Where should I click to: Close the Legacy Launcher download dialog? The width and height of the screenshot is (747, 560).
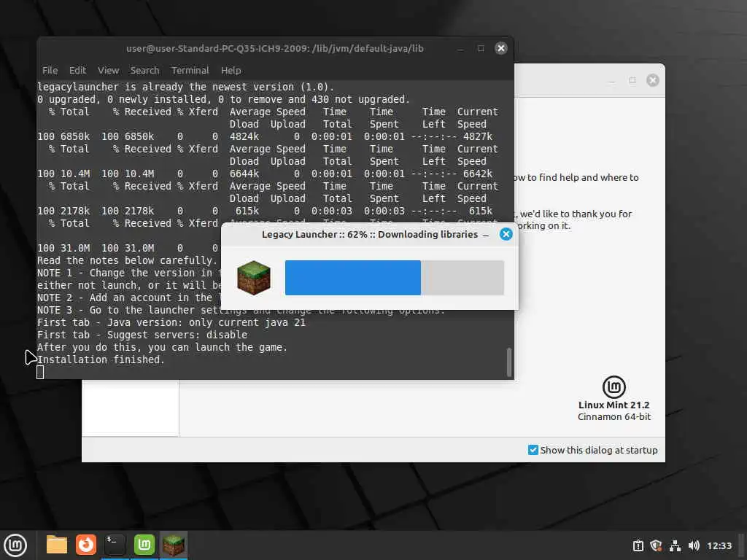click(506, 234)
